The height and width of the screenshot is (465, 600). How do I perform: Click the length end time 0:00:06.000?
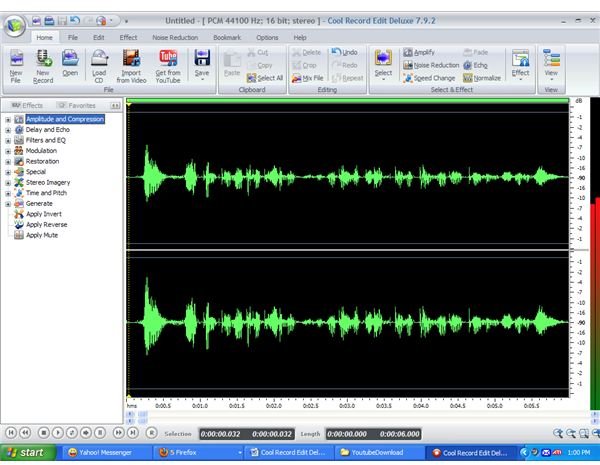(x=399, y=434)
